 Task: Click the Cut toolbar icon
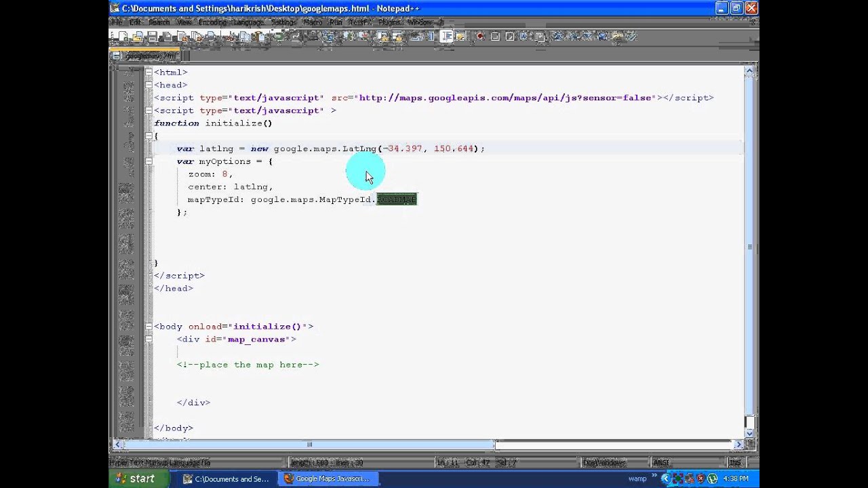coord(230,37)
